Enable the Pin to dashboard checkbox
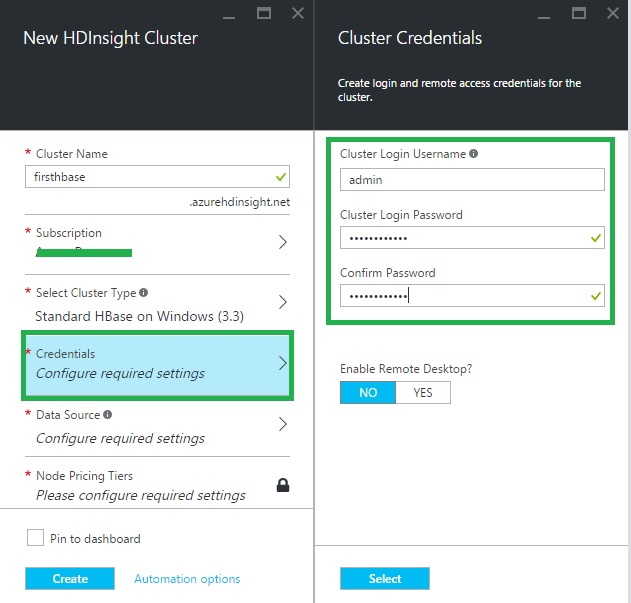The image size is (631, 603). pos(35,538)
